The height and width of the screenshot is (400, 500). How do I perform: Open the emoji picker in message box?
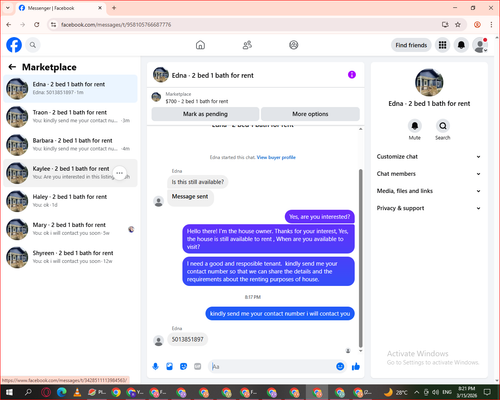[340, 367]
